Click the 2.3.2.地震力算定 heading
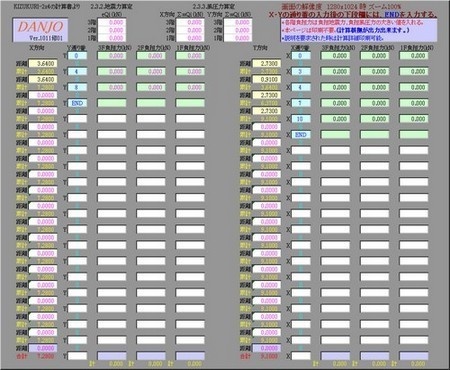Viewport: 450px width, 370px height. (x=111, y=6)
